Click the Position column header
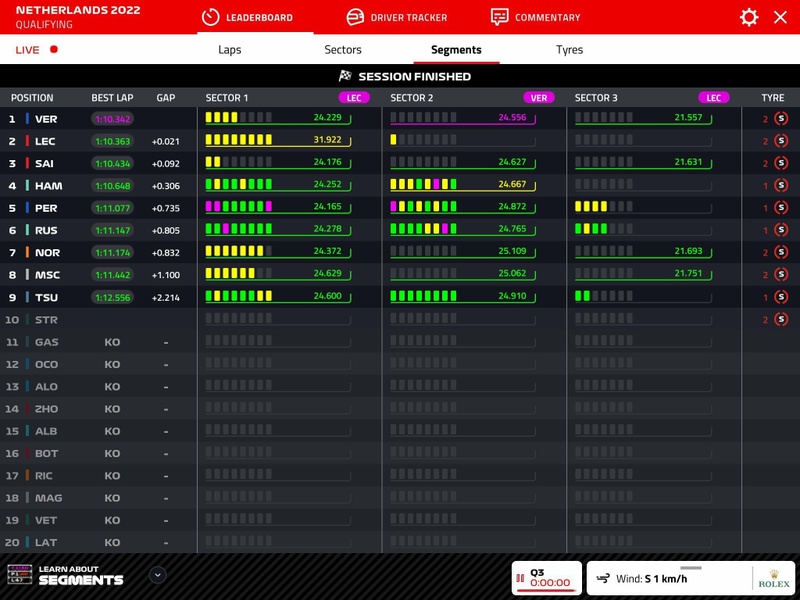 coord(32,98)
